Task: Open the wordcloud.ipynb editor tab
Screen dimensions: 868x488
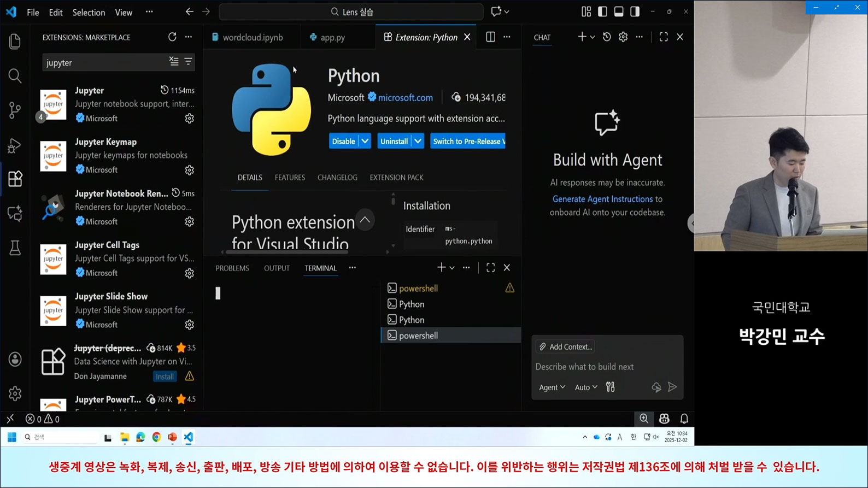Action: click(x=253, y=37)
